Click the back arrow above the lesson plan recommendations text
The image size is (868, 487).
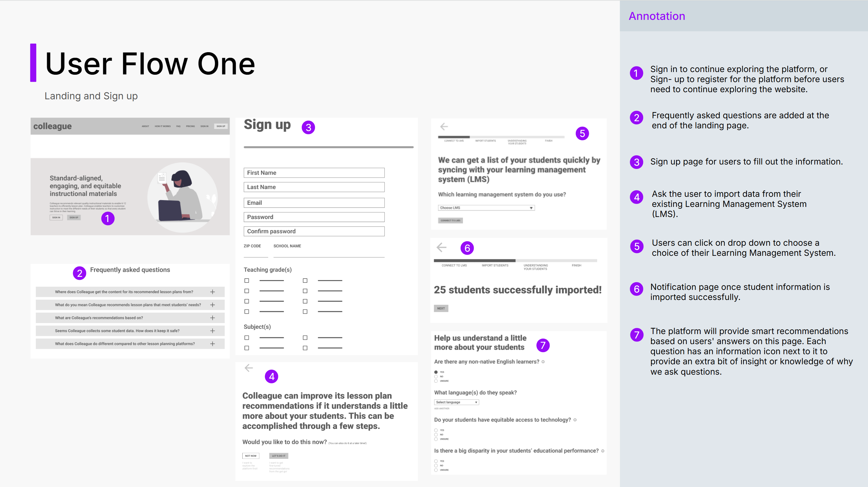coord(249,368)
